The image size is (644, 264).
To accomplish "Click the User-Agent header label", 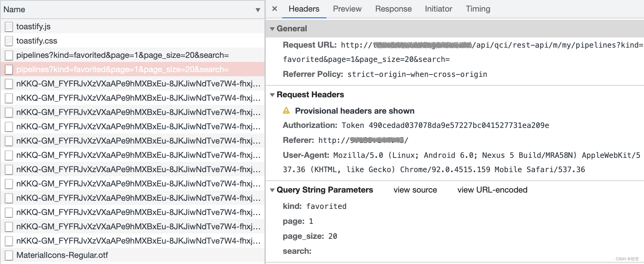I will pyautogui.click(x=306, y=155).
